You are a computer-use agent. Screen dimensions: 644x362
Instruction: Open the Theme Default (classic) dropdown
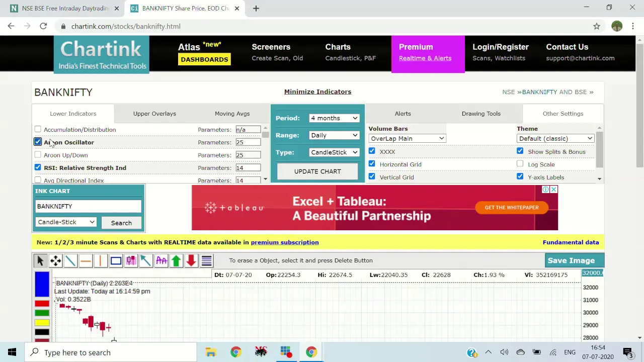click(x=555, y=139)
